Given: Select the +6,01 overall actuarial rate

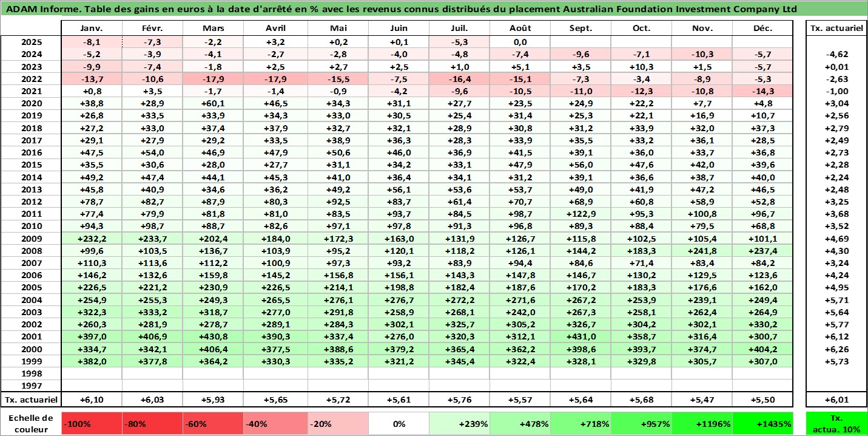Looking at the screenshot, I should coord(836,400).
